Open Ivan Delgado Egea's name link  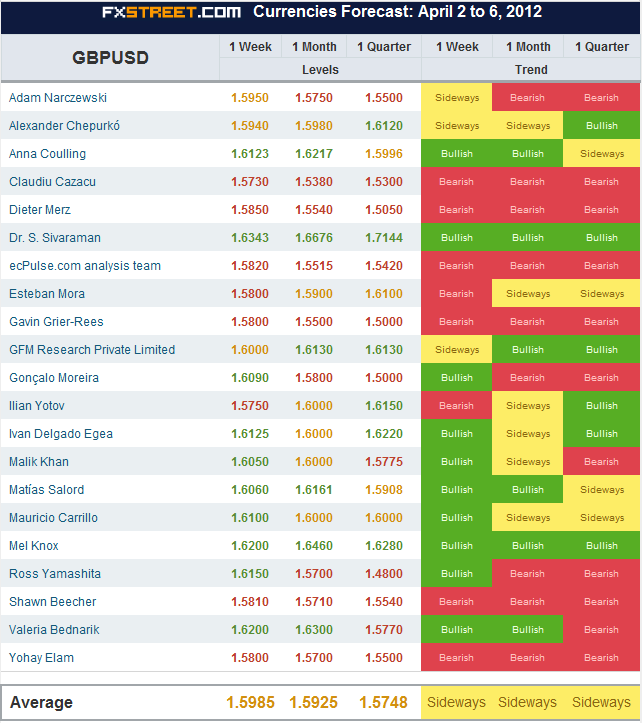coord(60,434)
